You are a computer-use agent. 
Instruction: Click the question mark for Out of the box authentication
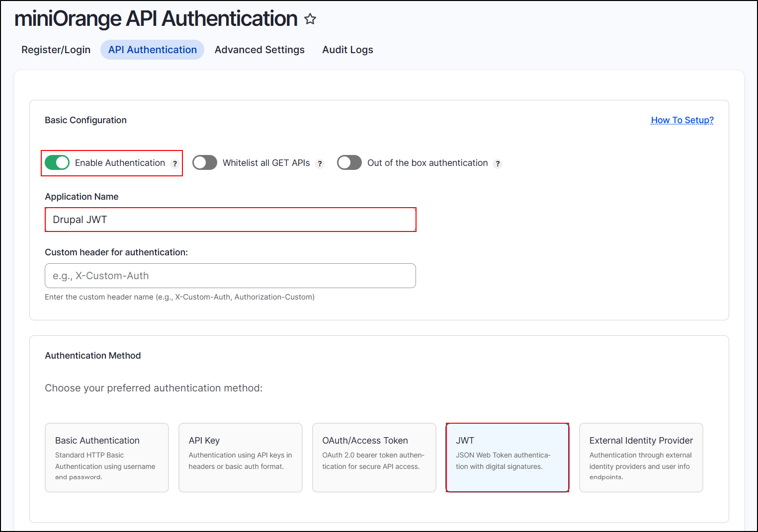tap(498, 163)
